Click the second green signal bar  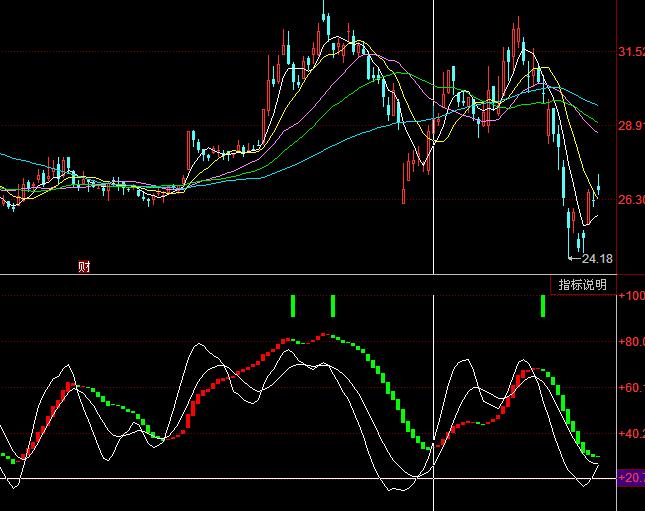pos(333,306)
